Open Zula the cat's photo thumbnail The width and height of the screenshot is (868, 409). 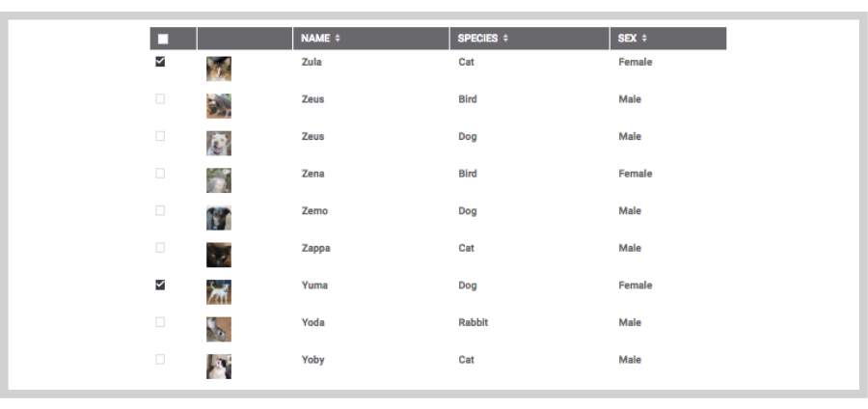pos(219,68)
